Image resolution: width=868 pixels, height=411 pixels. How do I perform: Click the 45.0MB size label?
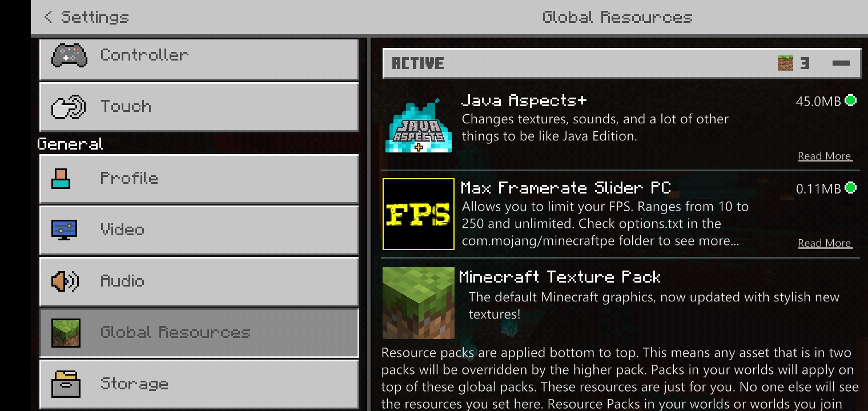point(818,101)
